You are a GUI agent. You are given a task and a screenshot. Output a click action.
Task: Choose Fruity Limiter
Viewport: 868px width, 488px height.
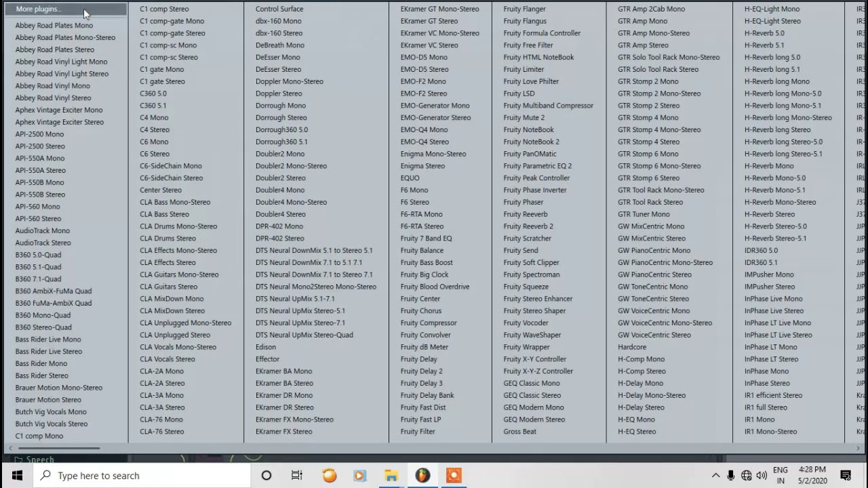[x=524, y=69]
